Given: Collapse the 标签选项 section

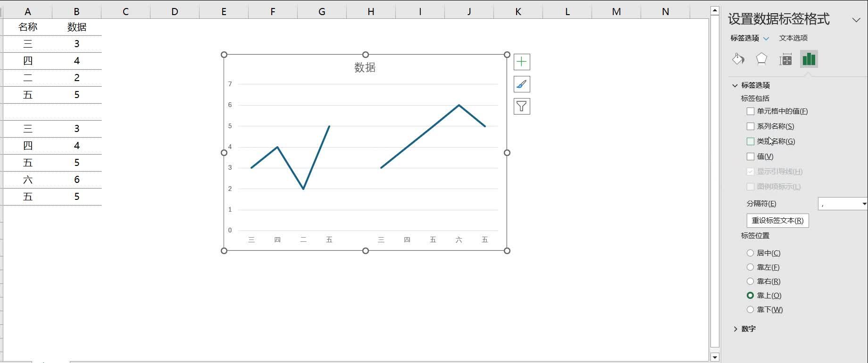Looking at the screenshot, I should (735, 85).
